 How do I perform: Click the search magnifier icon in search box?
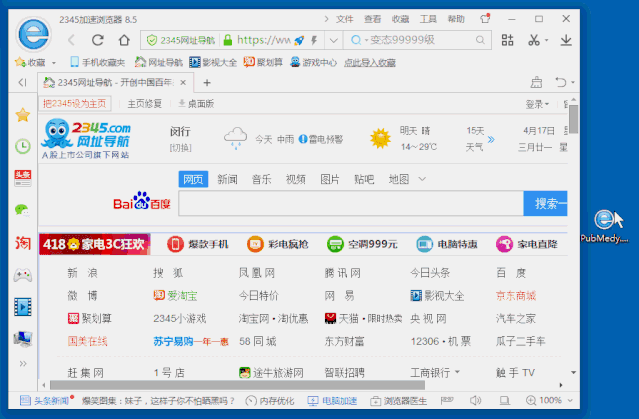click(x=480, y=40)
